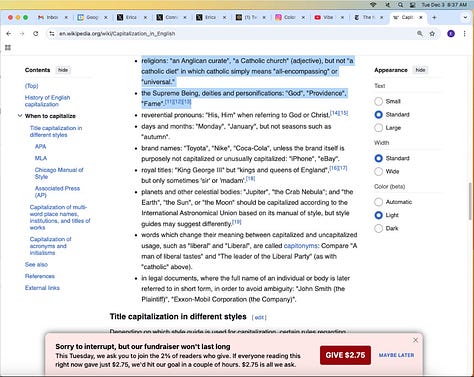Open footnote reference 19

(x=236, y=222)
